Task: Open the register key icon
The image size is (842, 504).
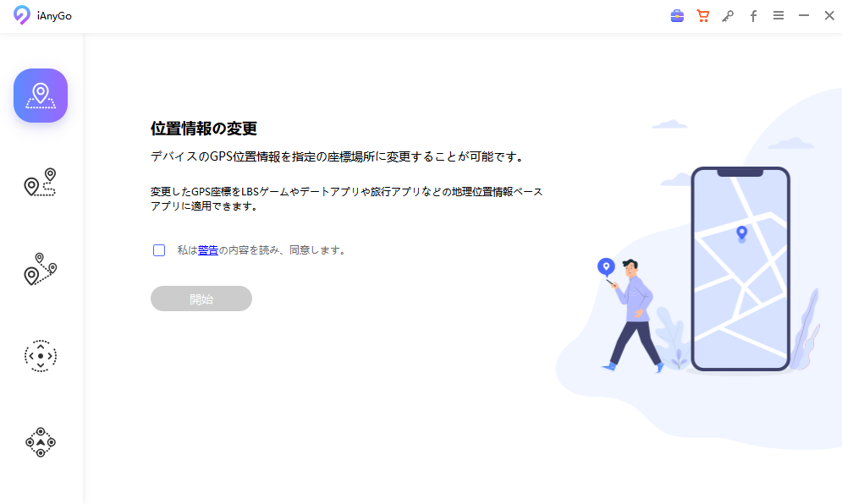Action: pyautogui.click(x=728, y=16)
